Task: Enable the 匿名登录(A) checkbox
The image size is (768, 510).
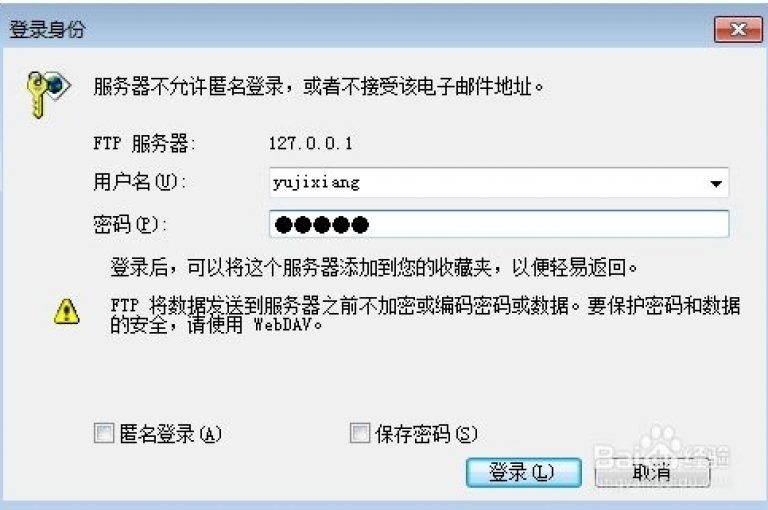Action: point(104,433)
